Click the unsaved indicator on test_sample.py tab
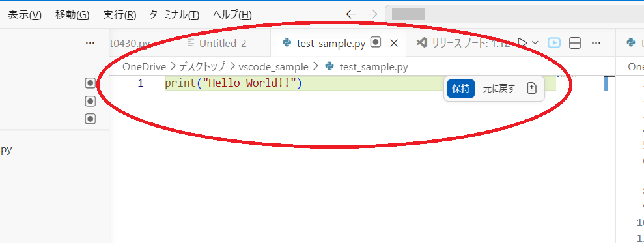The image size is (644, 243). pyautogui.click(x=376, y=42)
